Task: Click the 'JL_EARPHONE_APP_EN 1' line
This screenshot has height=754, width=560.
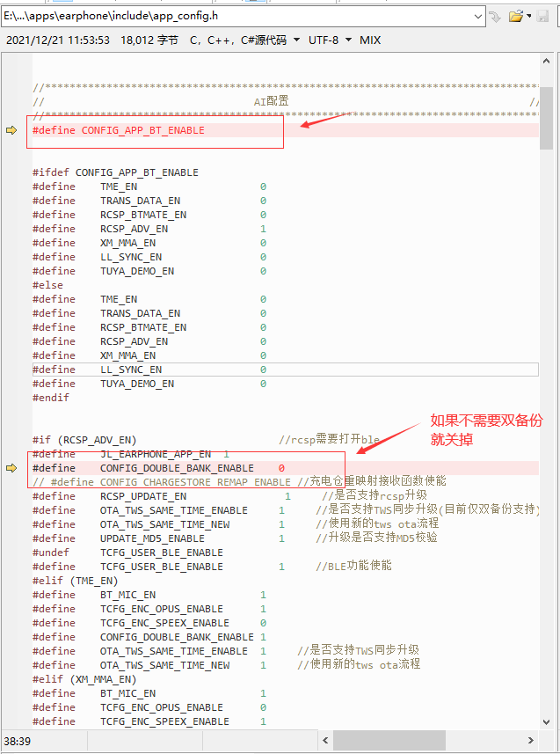Action: coord(131,454)
